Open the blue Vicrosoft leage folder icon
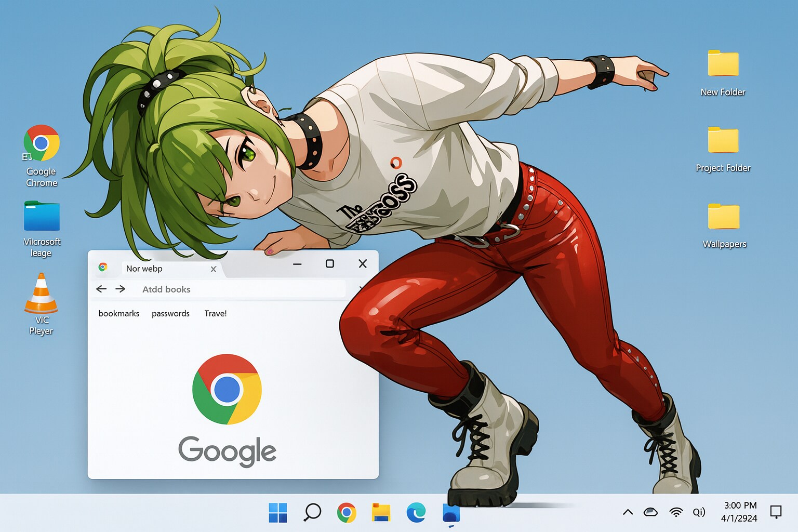Image resolution: width=798 pixels, height=532 pixels. pyautogui.click(x=42, y=216)
